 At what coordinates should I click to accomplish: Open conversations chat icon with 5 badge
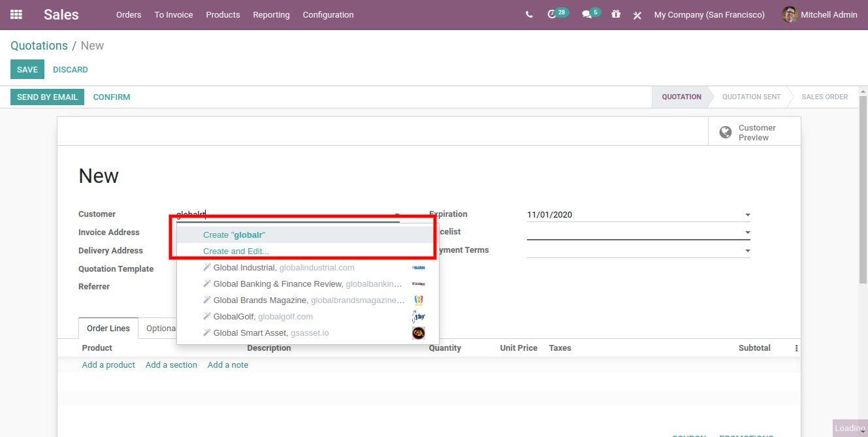click(x=587, y=14)
